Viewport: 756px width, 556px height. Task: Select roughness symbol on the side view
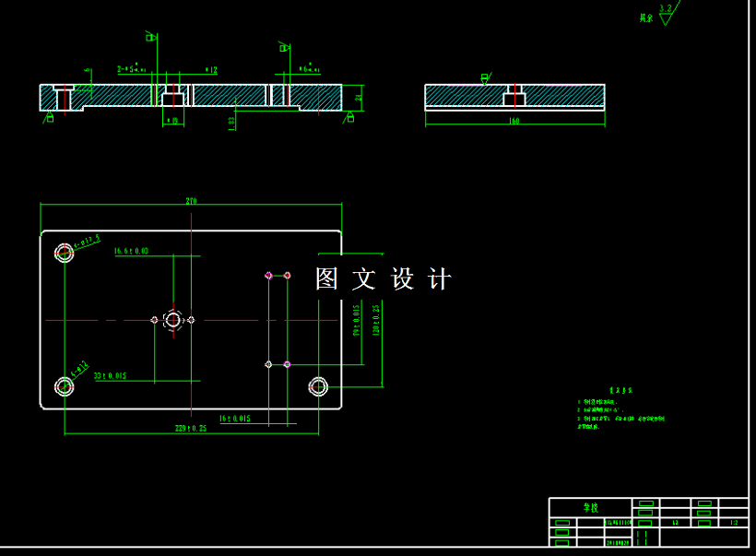coord(486,78)
